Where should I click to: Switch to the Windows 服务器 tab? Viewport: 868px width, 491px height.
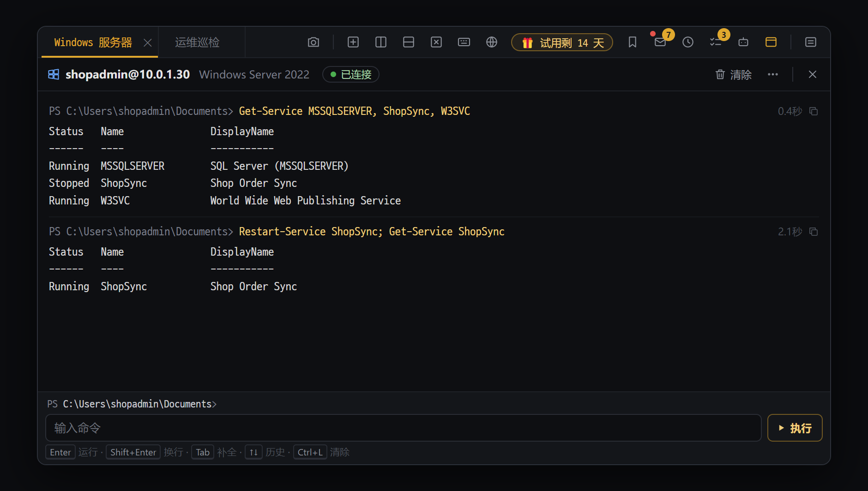tap(93, 42)
